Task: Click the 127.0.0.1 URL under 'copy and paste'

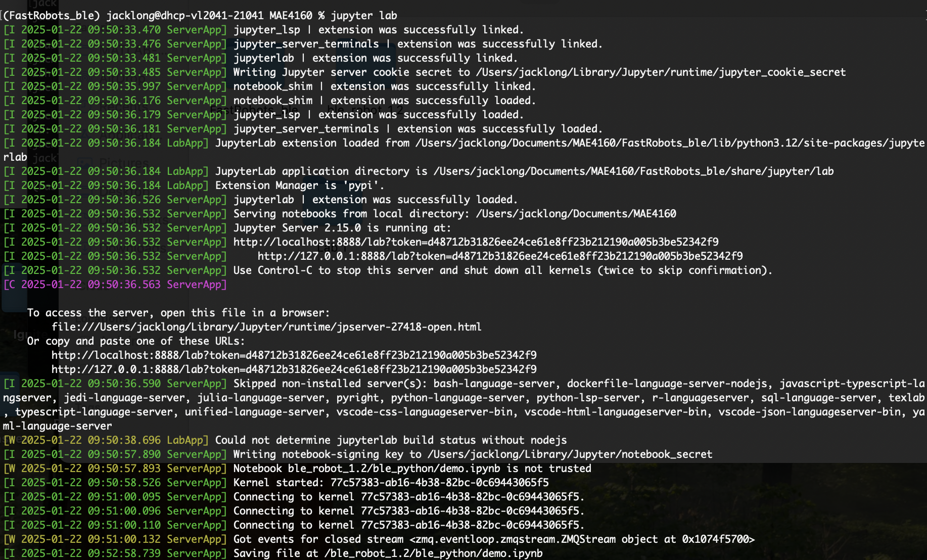Action: point(294,369)
